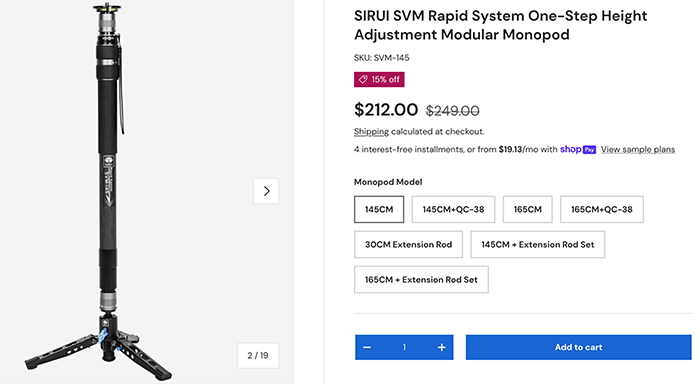Screen dimensions: 700x384
Task: Click the quantity number field
Action: (x=404, y=347)
